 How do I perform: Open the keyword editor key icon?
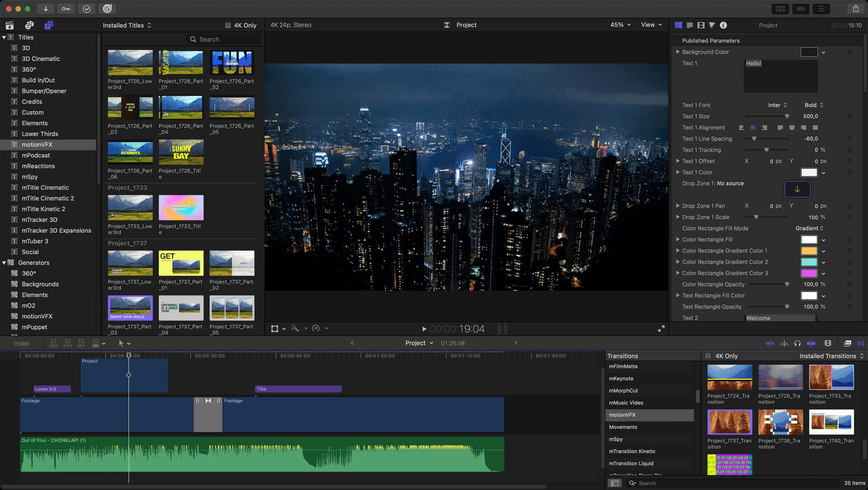66,9
